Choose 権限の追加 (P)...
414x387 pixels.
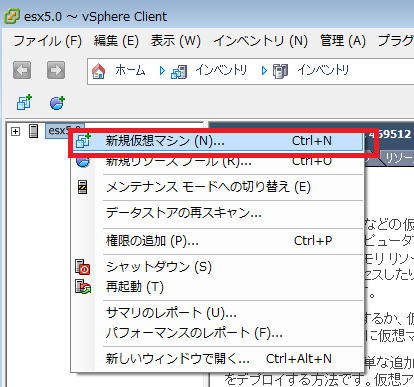click(217, 241)
